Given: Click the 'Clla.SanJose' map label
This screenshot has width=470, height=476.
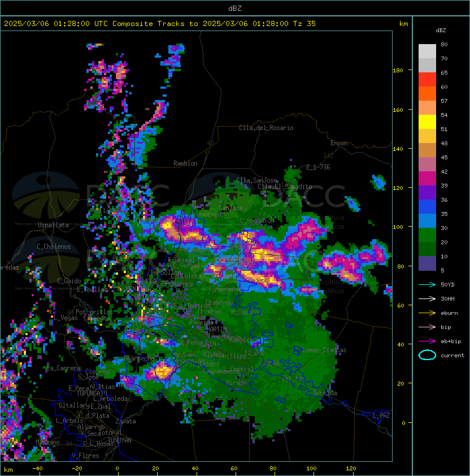Looking at the screenshot, I should pos(256,180).
